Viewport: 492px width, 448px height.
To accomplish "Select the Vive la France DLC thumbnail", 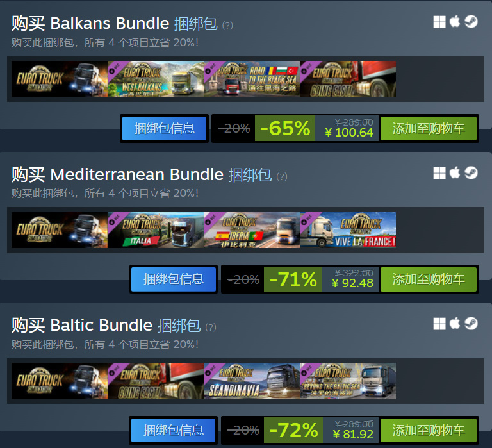I will click(x=348, y=230).
